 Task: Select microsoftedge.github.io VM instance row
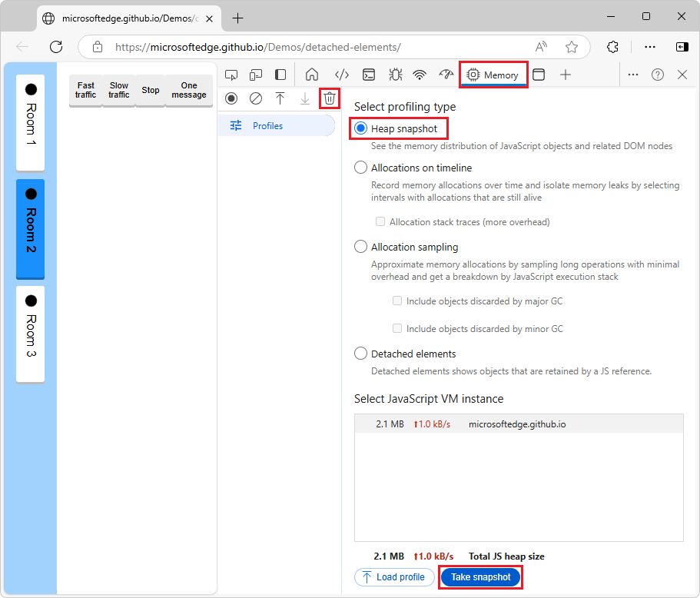[519, 424]
